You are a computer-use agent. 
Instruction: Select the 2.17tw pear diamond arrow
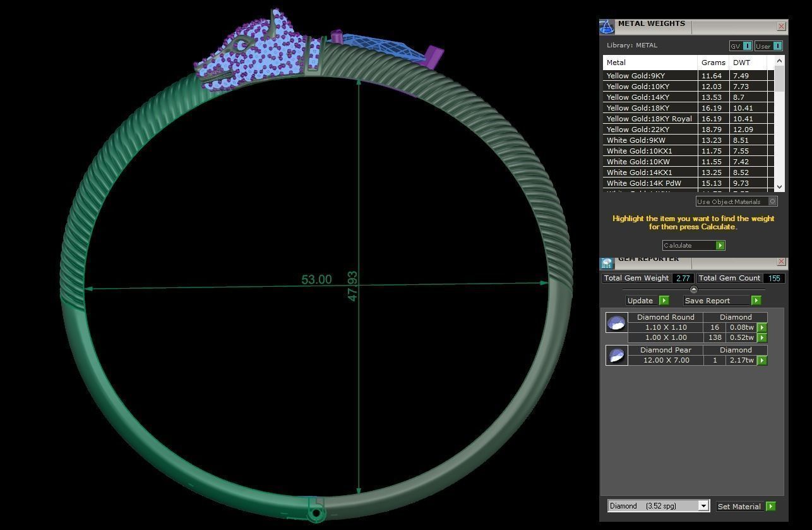(x=762, y=360)
